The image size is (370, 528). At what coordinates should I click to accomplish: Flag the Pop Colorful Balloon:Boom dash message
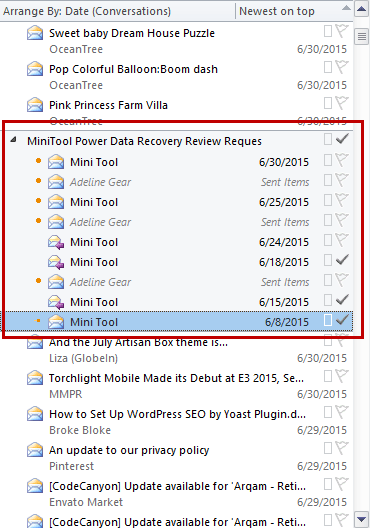[x=342, y=67]
